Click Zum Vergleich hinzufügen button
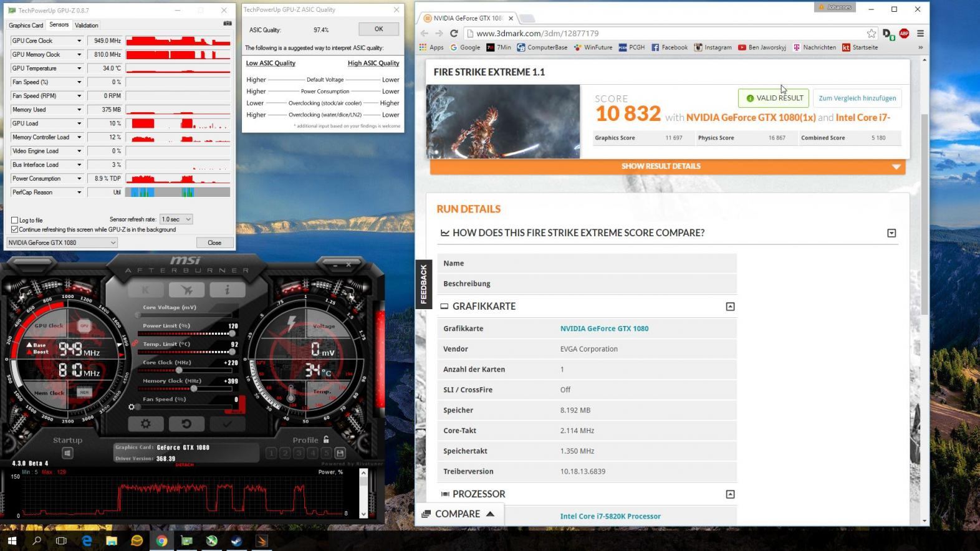 pos(857,98)
